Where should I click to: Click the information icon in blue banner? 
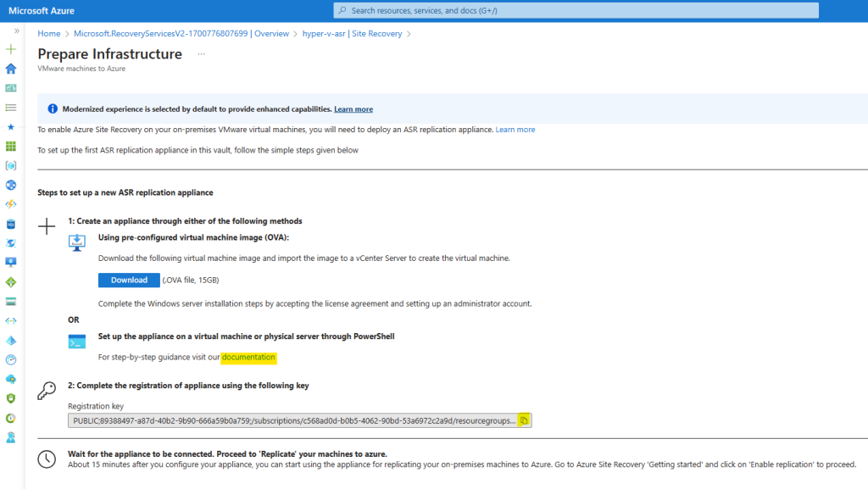pyautogui.click(x=53, y=109)
